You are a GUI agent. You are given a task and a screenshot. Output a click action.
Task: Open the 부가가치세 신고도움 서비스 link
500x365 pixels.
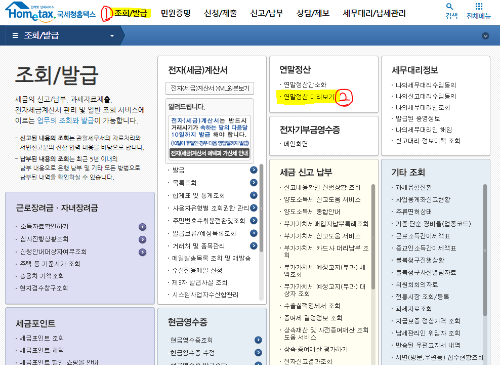(322, 236)
